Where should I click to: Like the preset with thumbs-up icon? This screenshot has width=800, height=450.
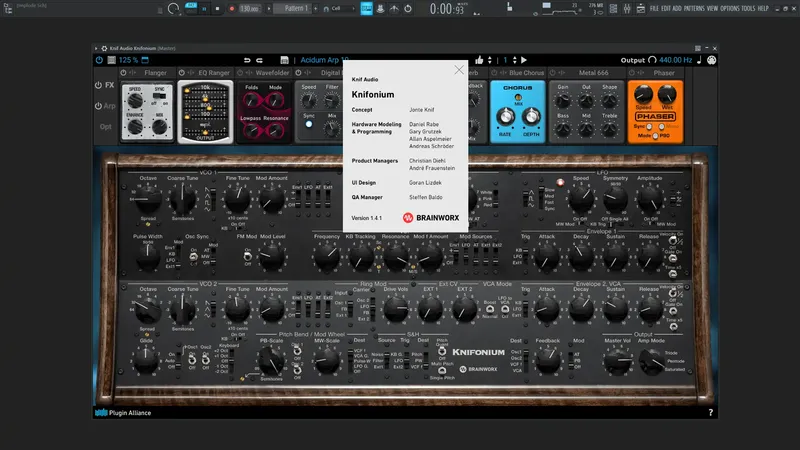coord(479,60)
